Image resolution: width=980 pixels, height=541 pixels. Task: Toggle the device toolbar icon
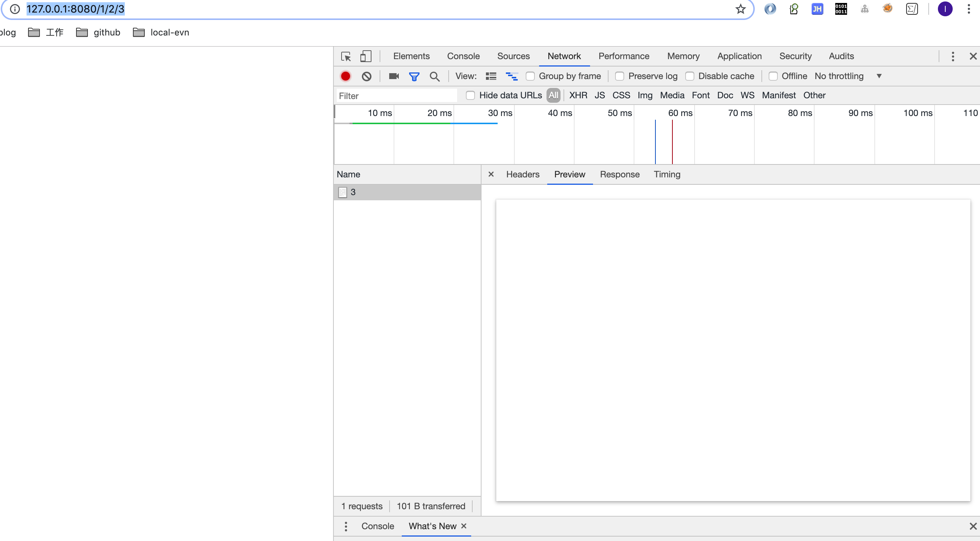coord(366,56)
